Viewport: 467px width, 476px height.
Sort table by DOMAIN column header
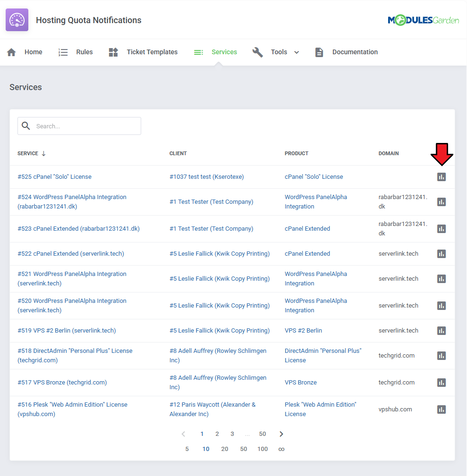(389, 153)
